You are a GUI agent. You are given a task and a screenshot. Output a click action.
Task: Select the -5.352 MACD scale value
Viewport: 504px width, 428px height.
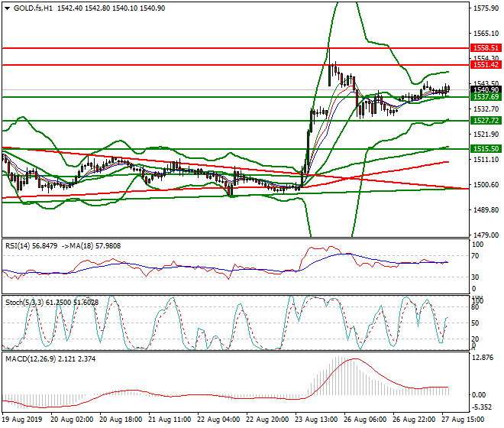point(483,407)
